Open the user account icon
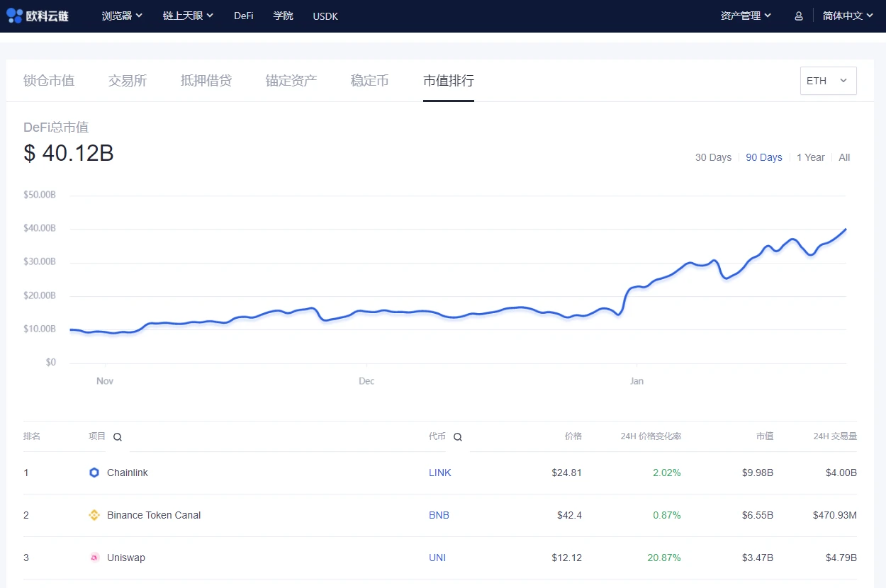Image resolution: width=886 pixels, height=588 pixels. (x=799, y=16)
